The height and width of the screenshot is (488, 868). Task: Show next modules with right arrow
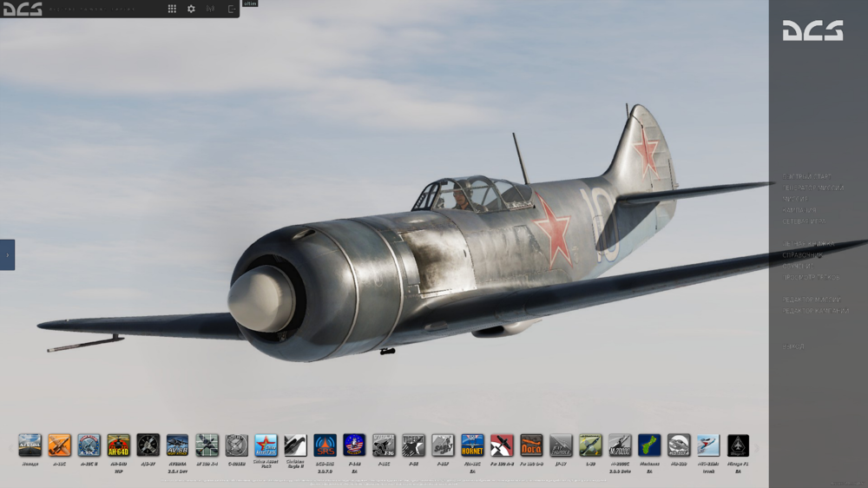tap(757, 447)
